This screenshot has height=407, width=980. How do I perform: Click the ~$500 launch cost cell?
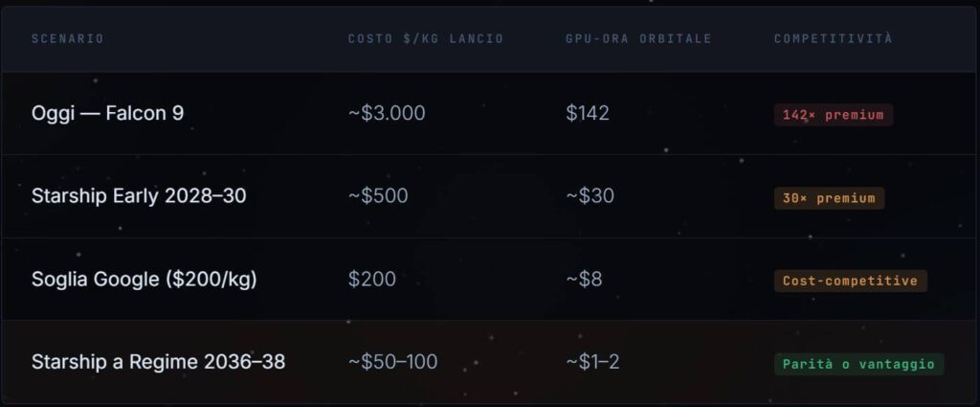pos(378,196)
